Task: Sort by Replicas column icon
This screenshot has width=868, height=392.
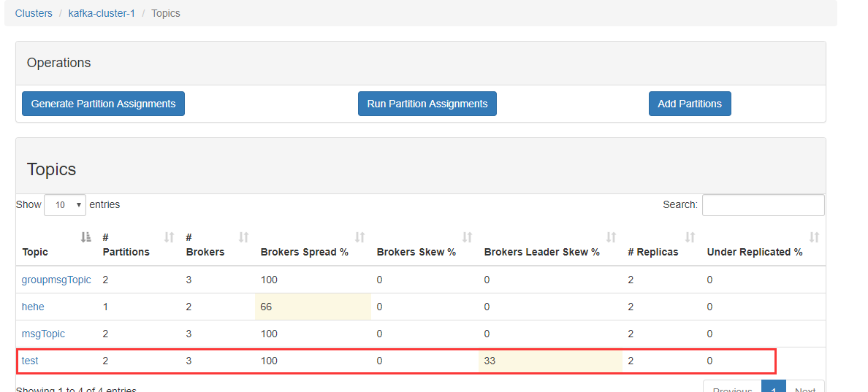Action: coord(690,237)
